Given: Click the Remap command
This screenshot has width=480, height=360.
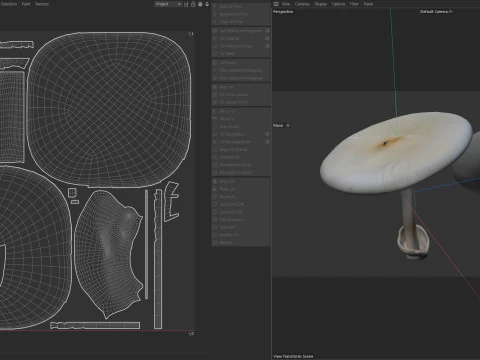Looking at the screenshot, I should point(241,243).
